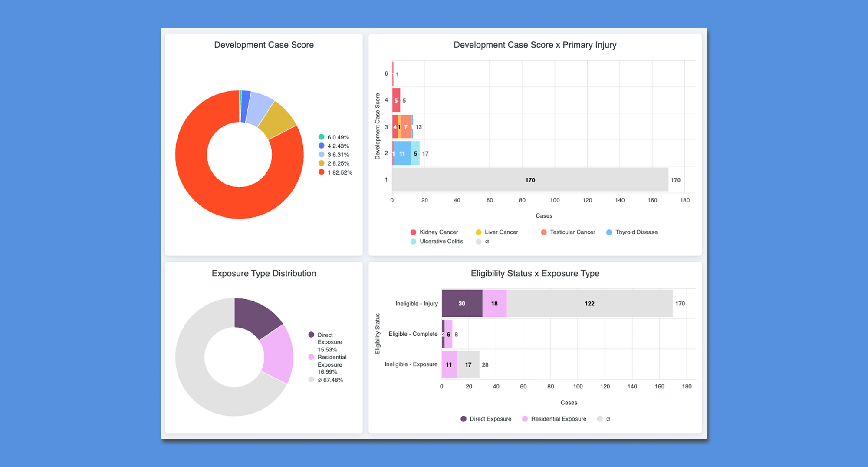Image resolution: width=868 pixels, height=467 pixels.
Task: Click the pink bar labeled 11 for Ineligible - Exposure
Action: tap(449, 364)
